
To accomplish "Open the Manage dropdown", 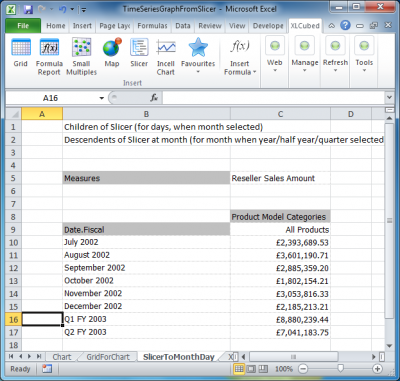I will 305,55.
